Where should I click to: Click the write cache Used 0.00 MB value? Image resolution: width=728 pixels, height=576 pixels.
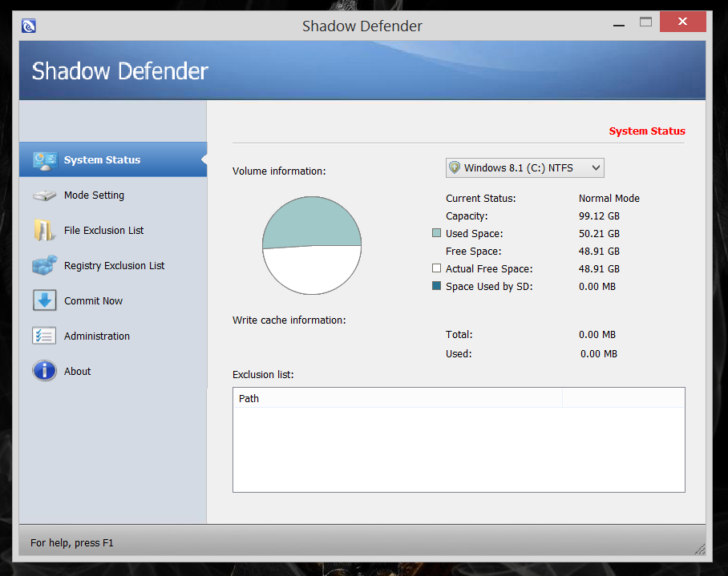(598, 354)
